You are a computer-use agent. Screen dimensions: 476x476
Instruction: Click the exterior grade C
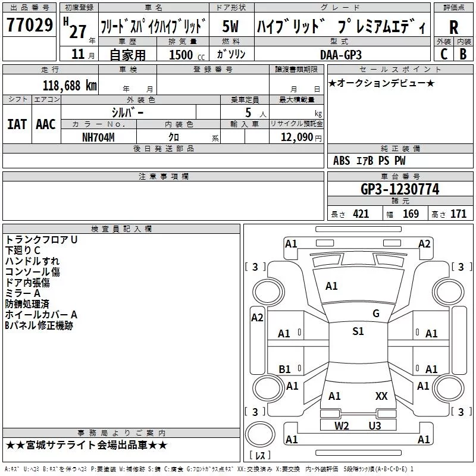click(x=444, y=54)
